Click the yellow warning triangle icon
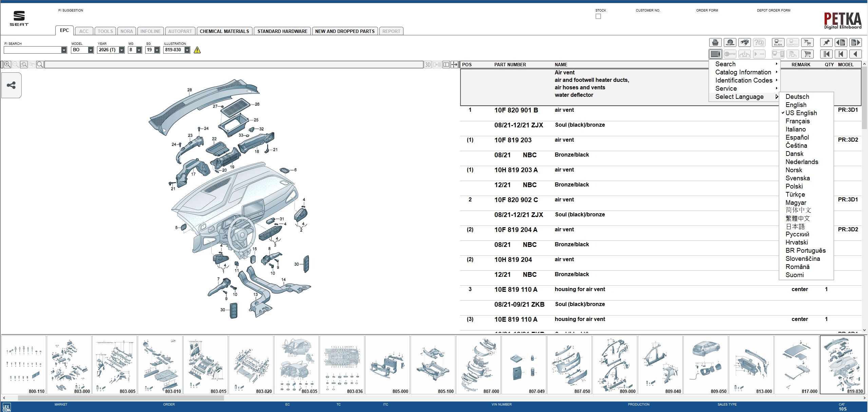Viewport: 868px width, 412px height. click(197, 50)
